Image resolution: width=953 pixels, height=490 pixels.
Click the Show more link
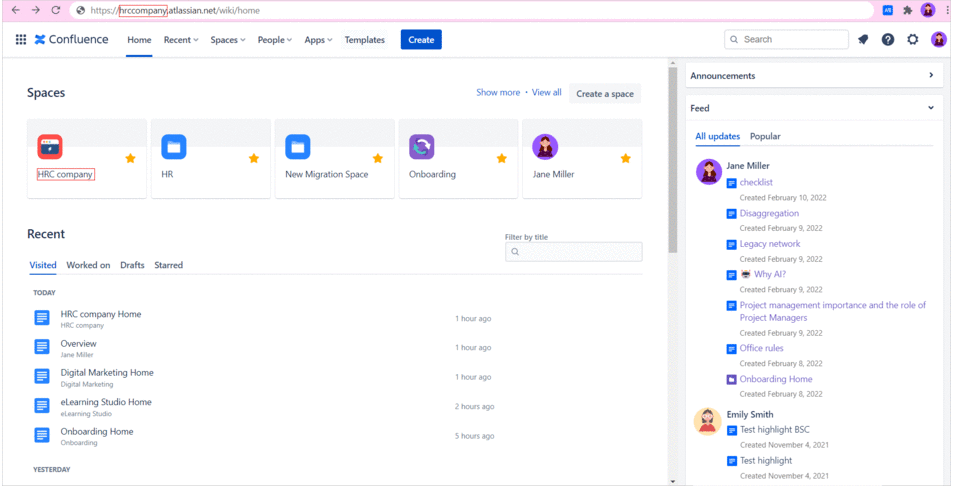click(x=498, y=92)
